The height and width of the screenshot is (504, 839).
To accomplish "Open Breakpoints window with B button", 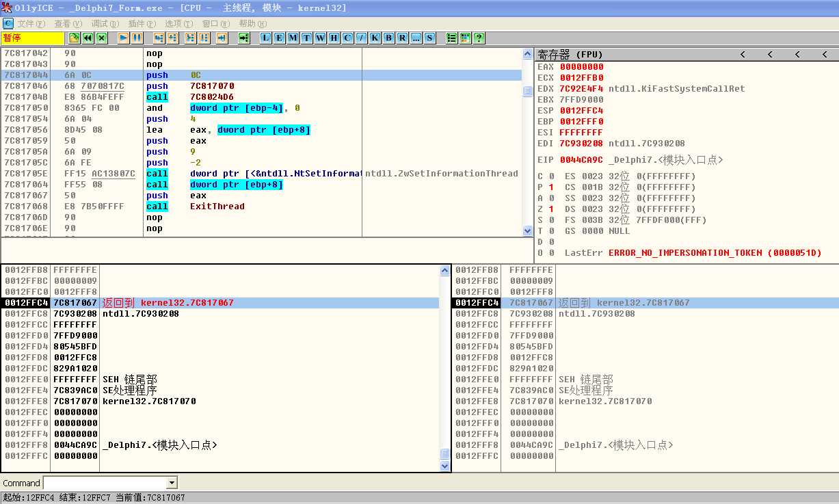I will point(388,38).
